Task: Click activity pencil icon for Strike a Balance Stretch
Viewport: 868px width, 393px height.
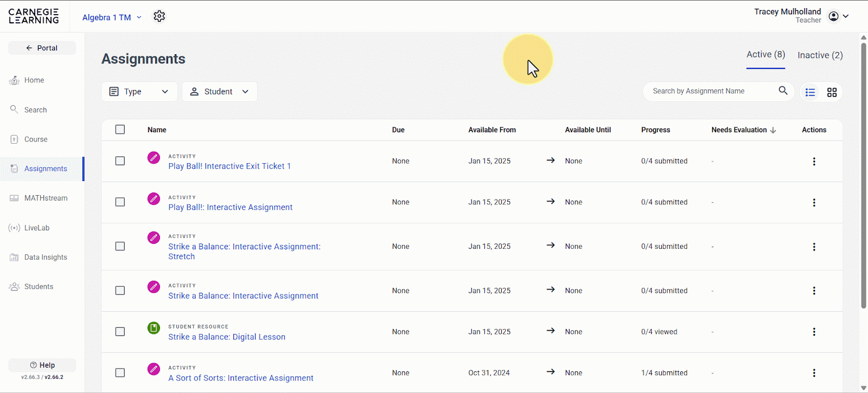Action: tap(154, 237)
